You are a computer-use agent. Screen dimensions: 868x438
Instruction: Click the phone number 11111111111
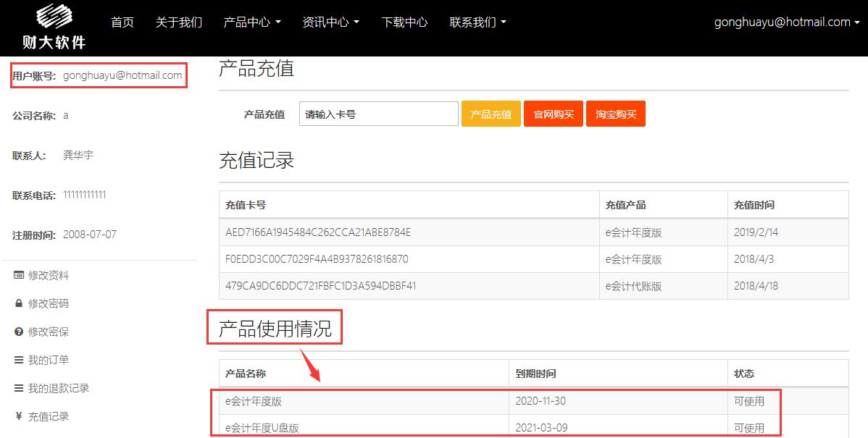(x=85, y=195)
